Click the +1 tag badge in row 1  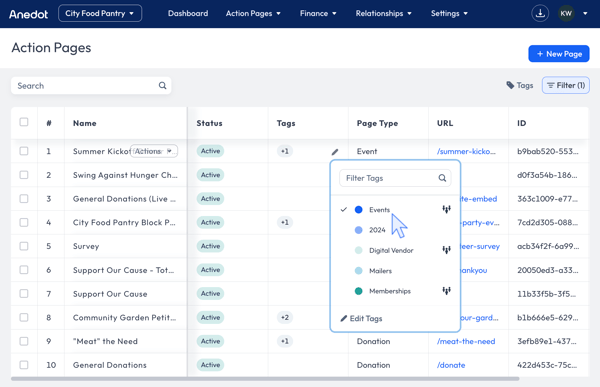(x=285, y=151)
